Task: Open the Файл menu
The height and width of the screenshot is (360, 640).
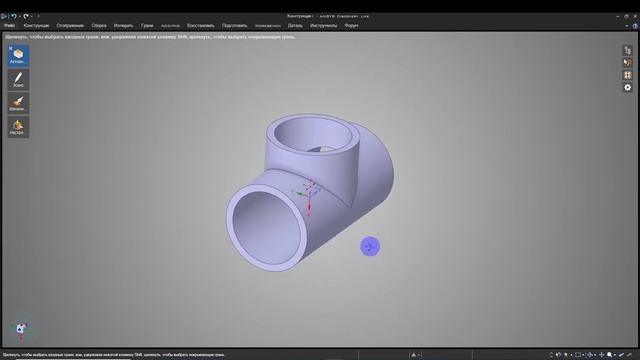Action: pos(9,25)
